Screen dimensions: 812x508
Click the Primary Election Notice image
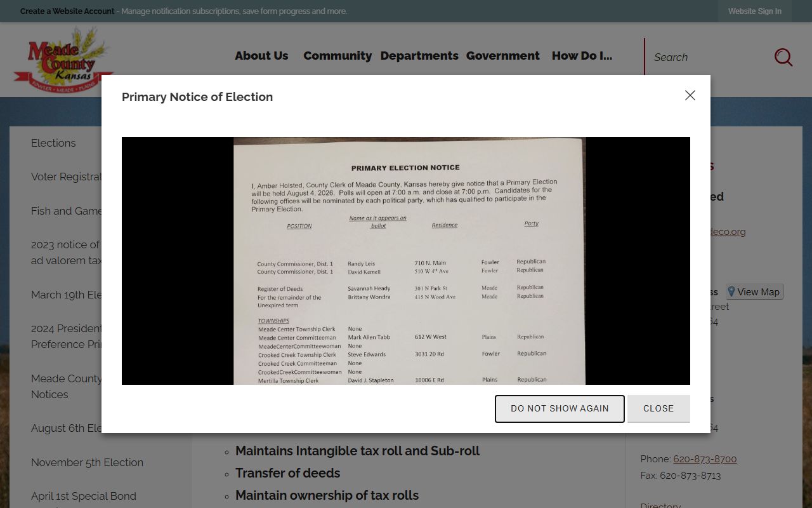[406, 261]
